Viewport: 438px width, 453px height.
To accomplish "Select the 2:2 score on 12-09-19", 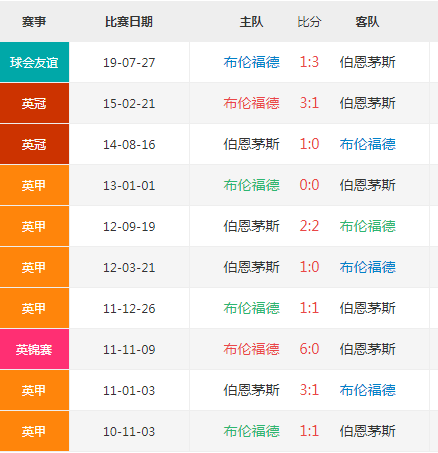I will [x=309, y=226].
